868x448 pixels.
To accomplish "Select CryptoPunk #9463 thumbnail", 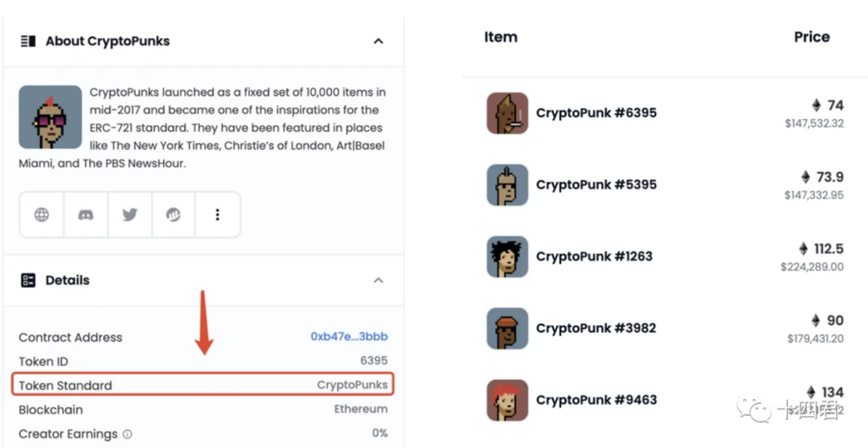I will pos(508,400).
